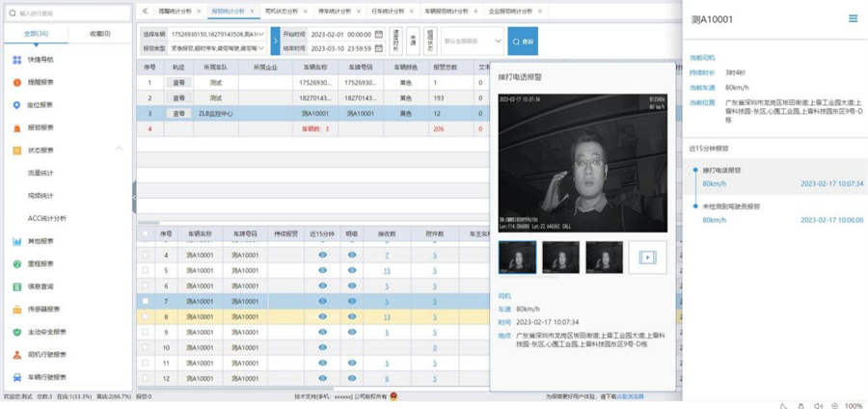Click 查看 button in row 3
The width and height of the screenshot is (868, 409).
pos(177,113)
